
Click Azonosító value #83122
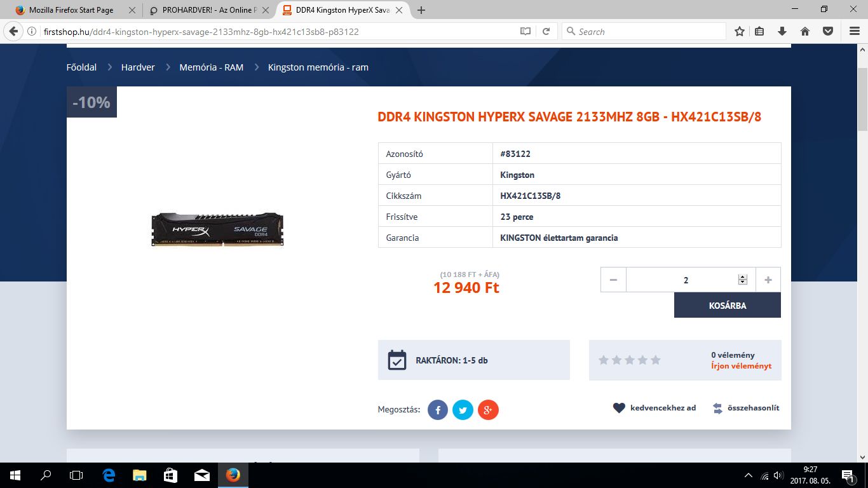click(x=515, y=154)
